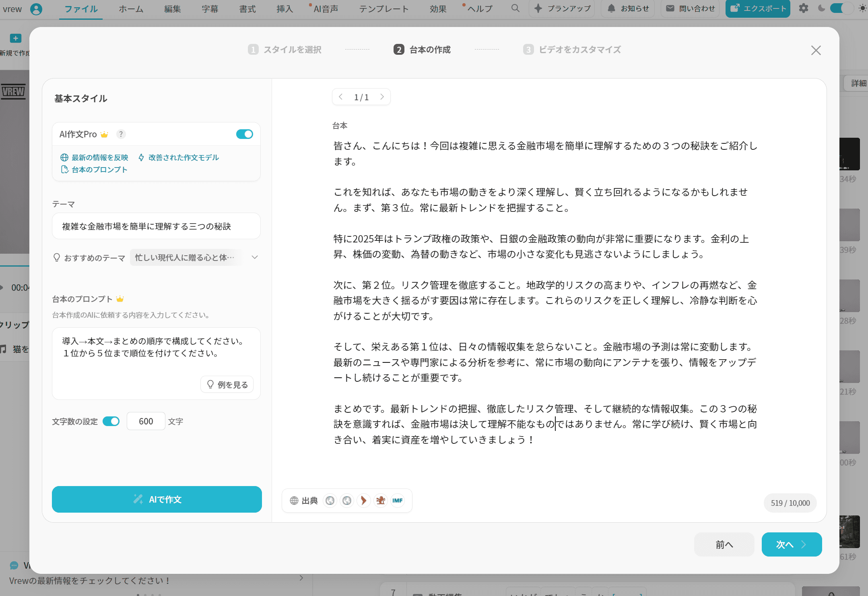Go to next script page arrow
This screenshot has height=596, width=868.
point(382,97)
